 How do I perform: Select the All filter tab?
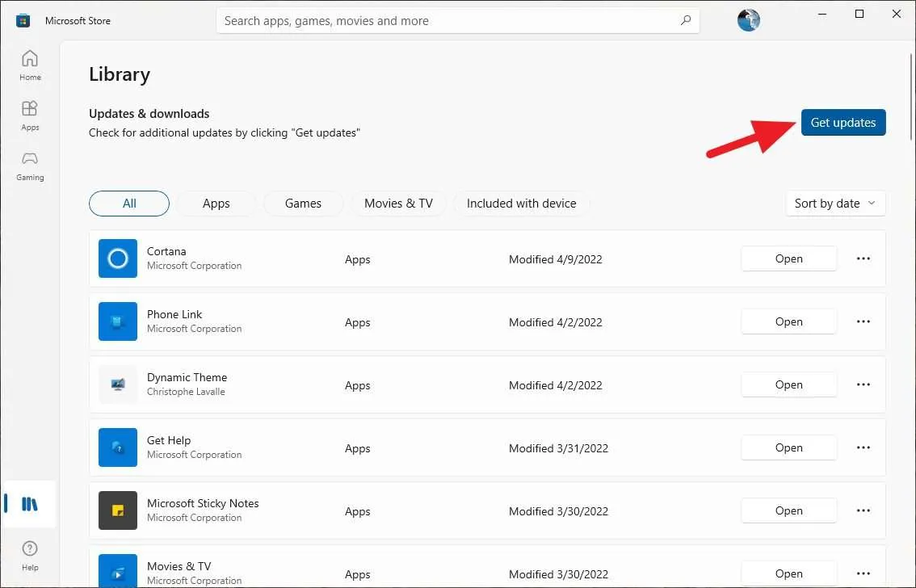[129, 204]
